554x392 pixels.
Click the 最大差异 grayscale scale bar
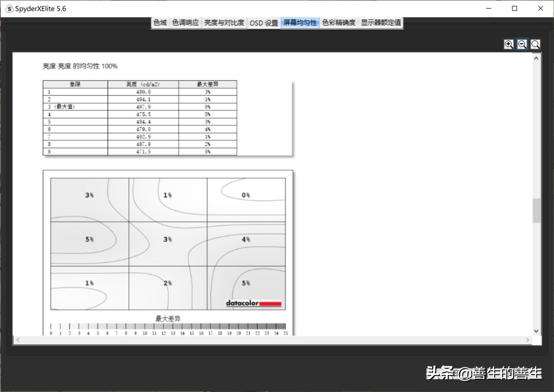pos(168,325)
